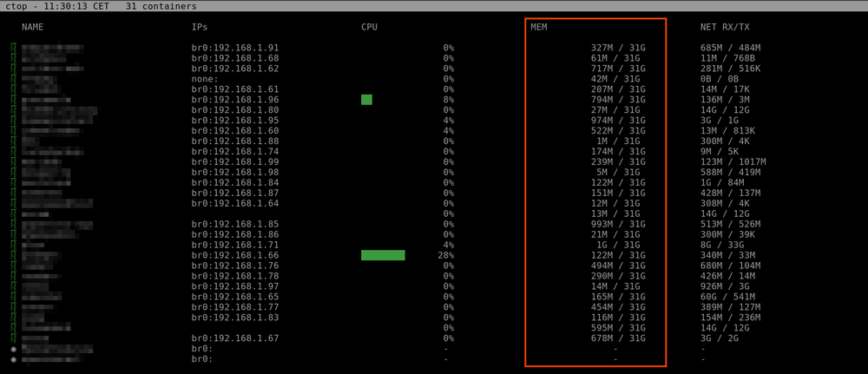Click the 'ctop - 11:30:13 CET' title text
The height and width of the screenshot is (374, 868).
point(57,6)
